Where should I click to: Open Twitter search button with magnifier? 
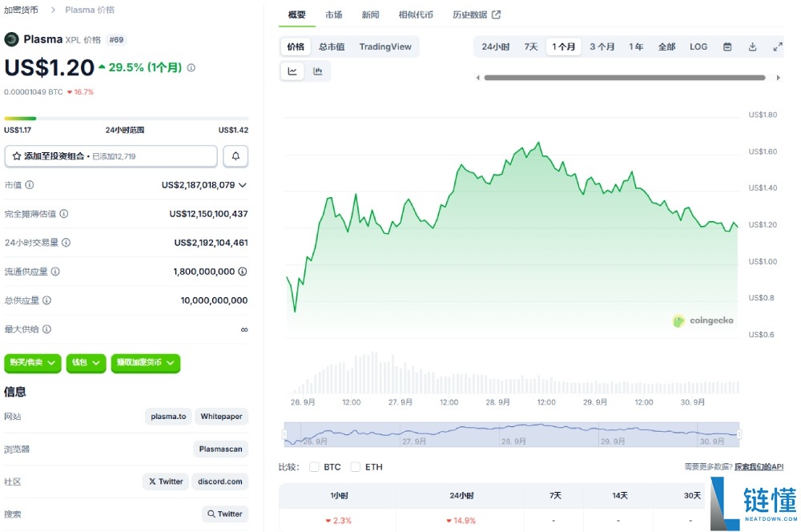click(x=225, y=514)
